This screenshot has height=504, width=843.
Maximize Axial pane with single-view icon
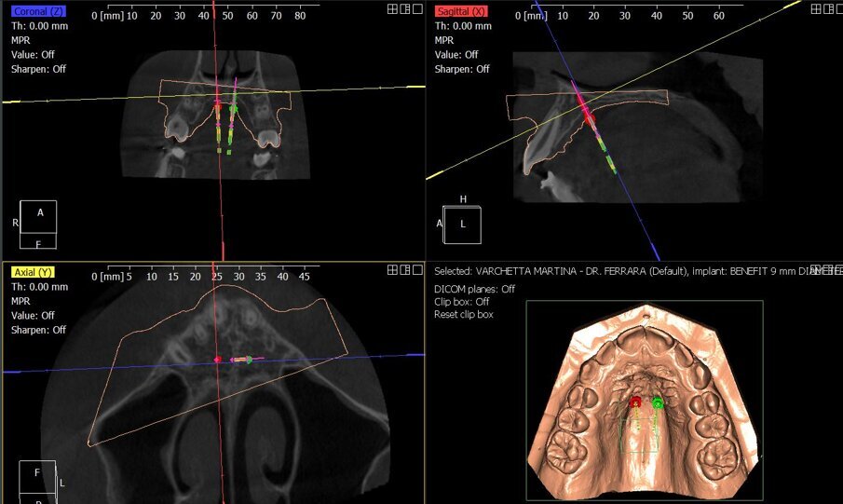click(417, 270)
